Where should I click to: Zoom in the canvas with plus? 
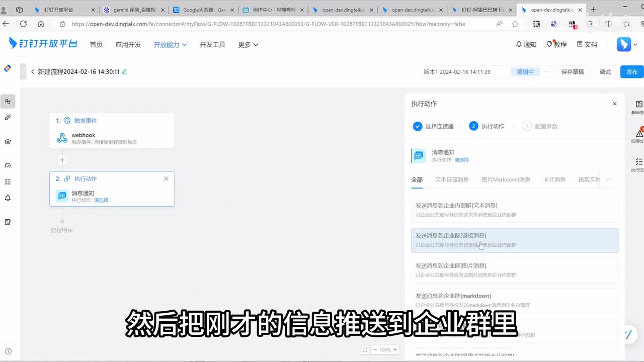tap(395, 350)
